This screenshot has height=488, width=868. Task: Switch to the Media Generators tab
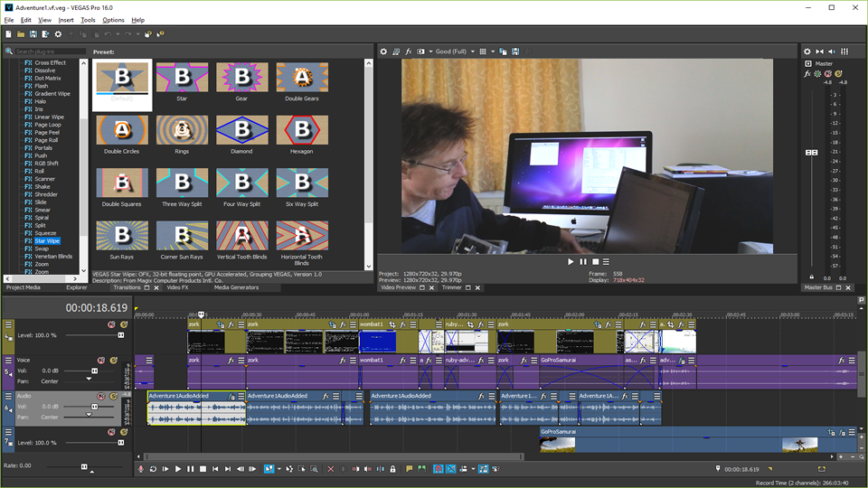point(236,287)
